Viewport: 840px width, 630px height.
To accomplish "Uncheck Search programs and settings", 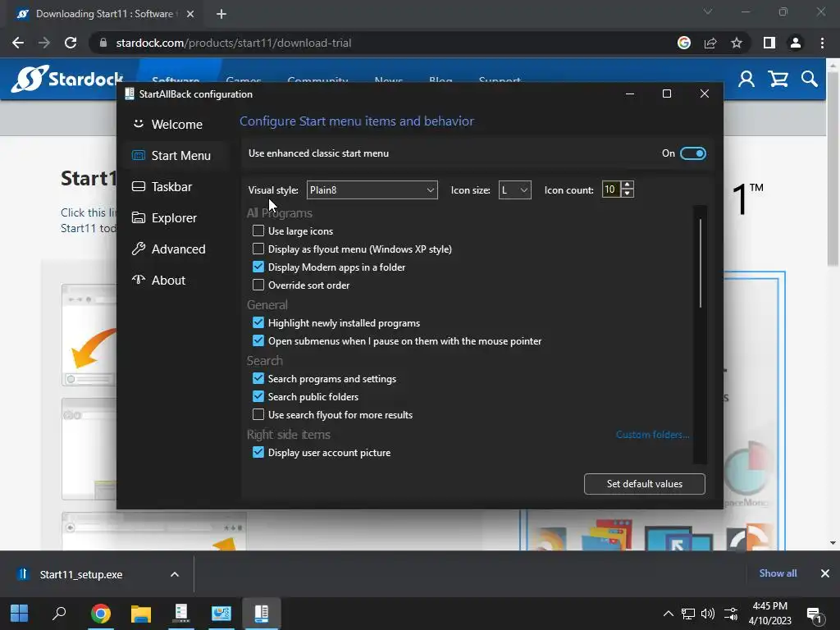I will 258,378.
